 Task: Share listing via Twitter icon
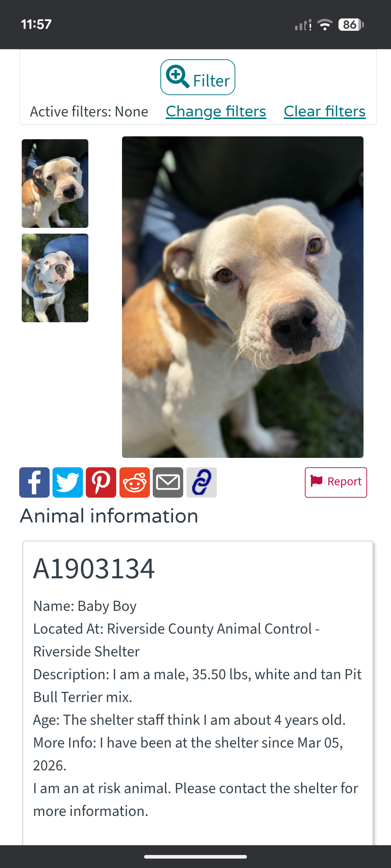(x=68, y=482)
